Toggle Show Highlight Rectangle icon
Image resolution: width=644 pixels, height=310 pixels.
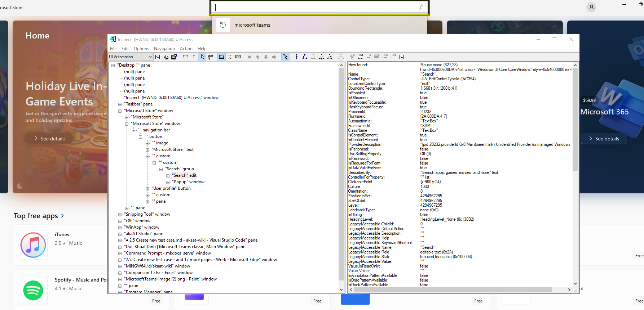point(222,57)
